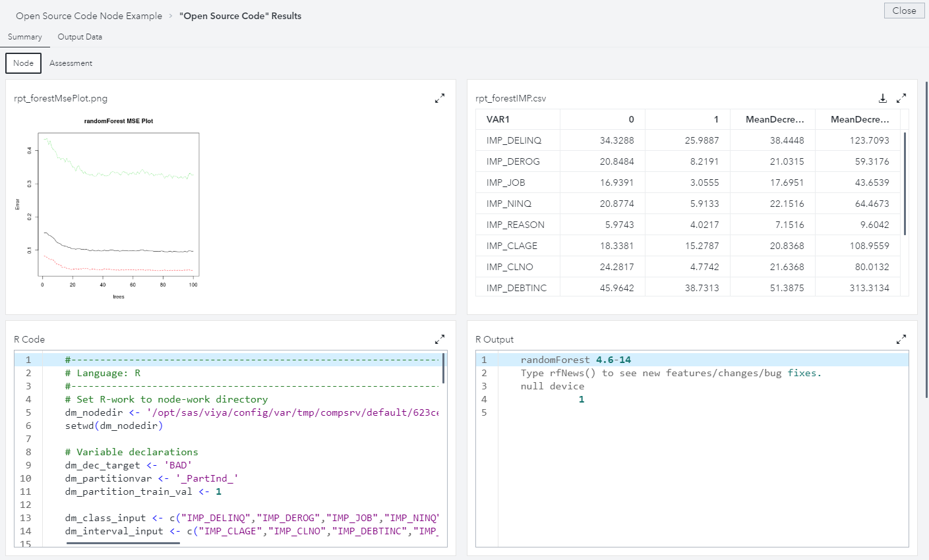Maximize the R Output panel
The width and height of the screenshot is (929, 560).
tap(901, 339)
